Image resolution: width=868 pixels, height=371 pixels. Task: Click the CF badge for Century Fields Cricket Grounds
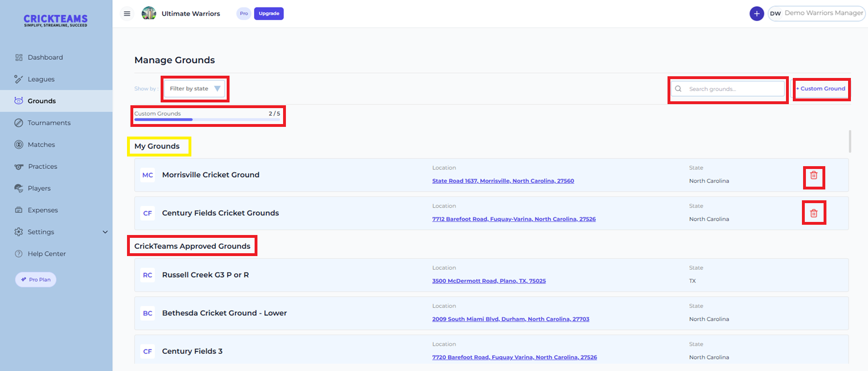(148, 213)
